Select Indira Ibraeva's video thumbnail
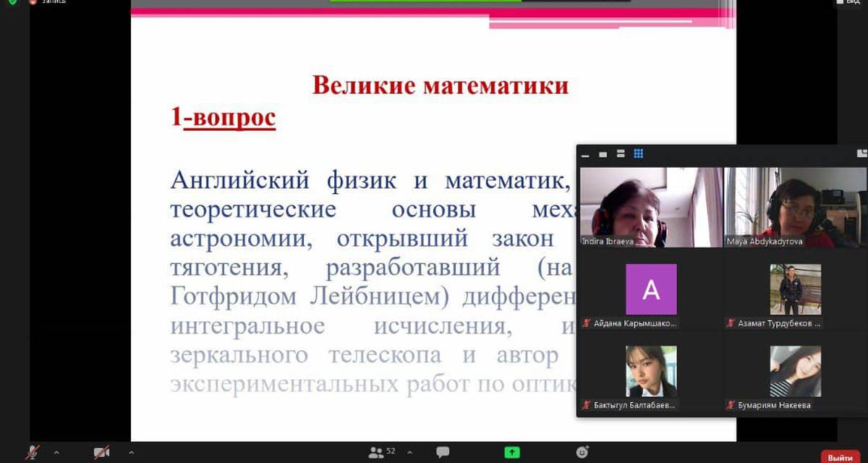 [651, 207]
